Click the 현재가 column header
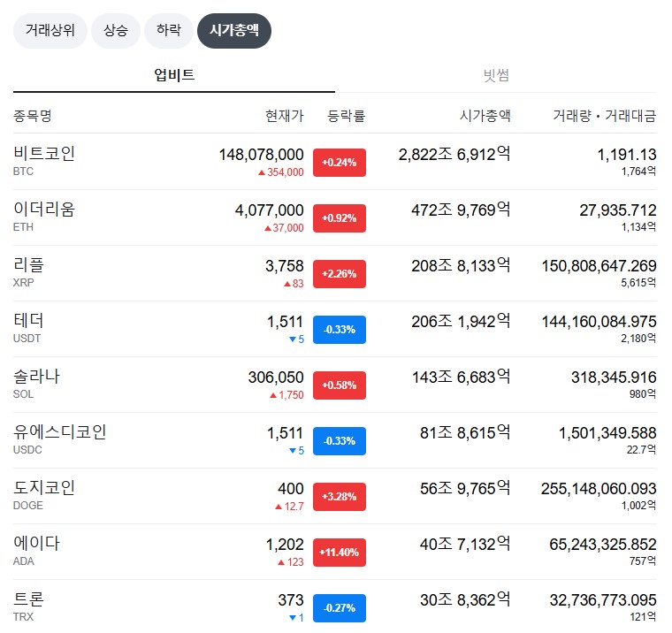Image resolution: width=672 pixels, height=633 pixels. pyautogui.click(x=284, y=115)
